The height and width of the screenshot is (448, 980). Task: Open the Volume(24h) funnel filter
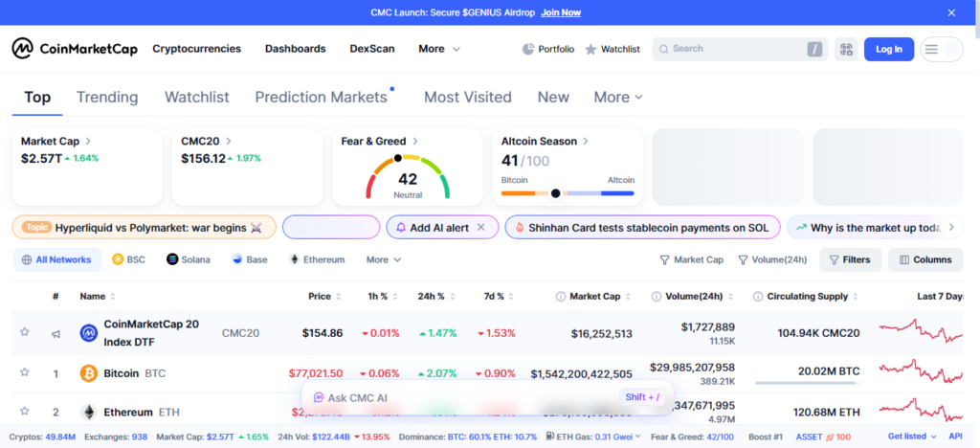coord(772,260)
